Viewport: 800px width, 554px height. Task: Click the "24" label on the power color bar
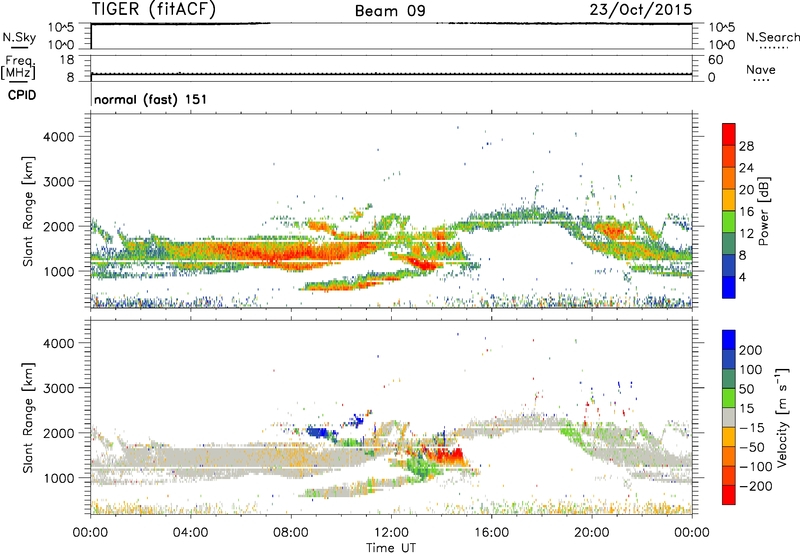tap(746, 168)
